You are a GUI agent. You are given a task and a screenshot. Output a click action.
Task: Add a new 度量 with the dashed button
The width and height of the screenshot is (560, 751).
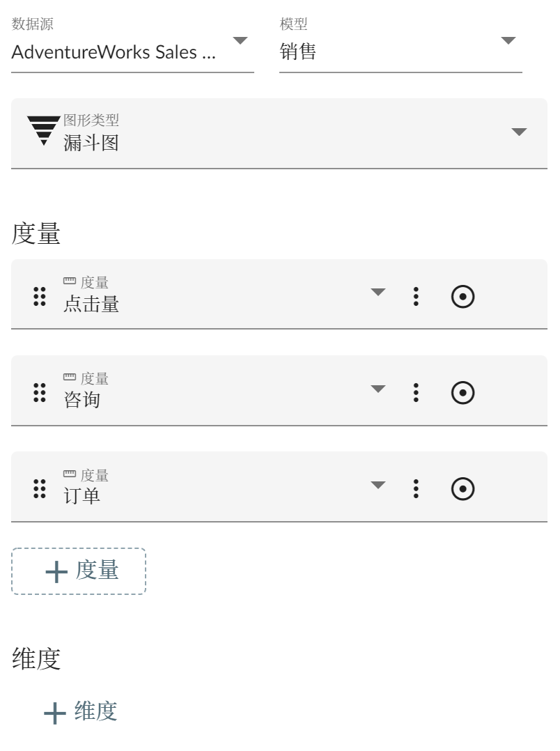(79, 571)
